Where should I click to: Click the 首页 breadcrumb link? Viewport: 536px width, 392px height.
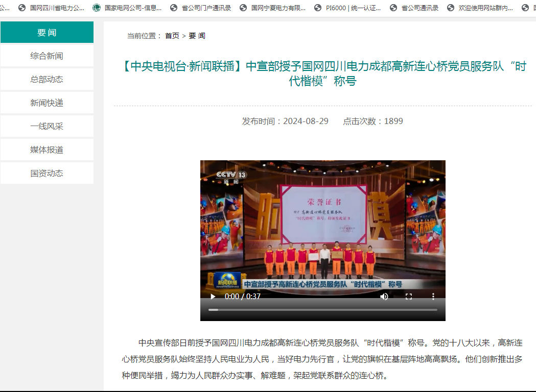(172, 36)
